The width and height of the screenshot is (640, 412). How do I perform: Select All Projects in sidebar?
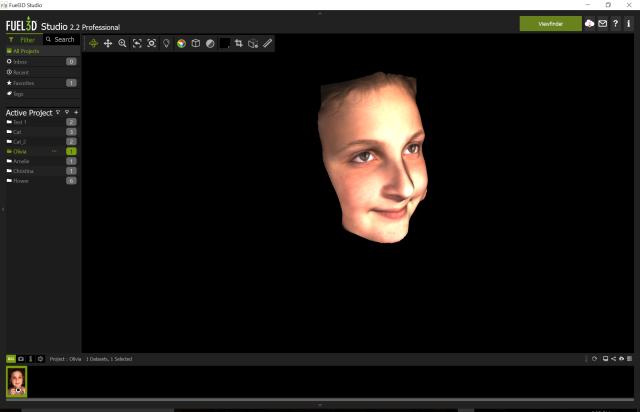click(22, 50)
